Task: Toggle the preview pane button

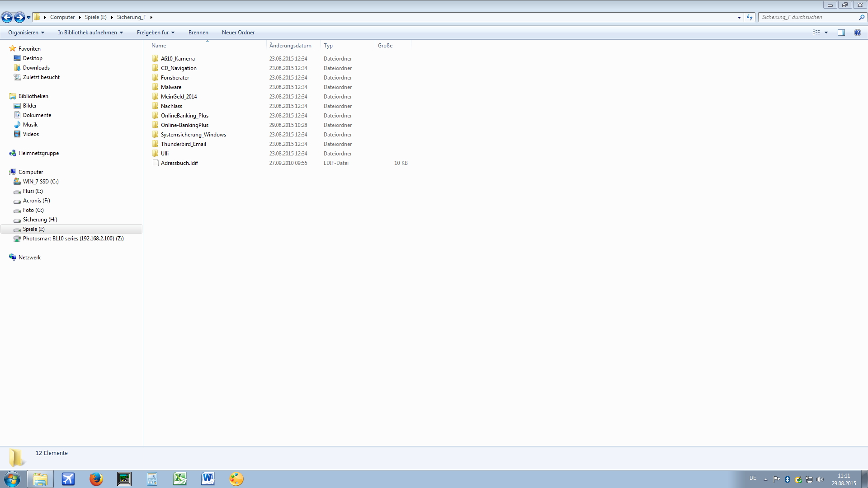Action: point(841,33)
